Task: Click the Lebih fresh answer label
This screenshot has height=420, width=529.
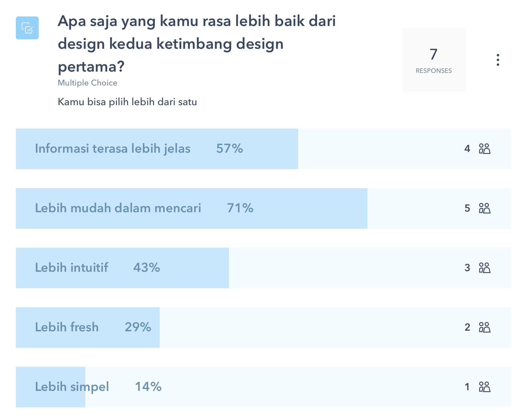Action: [67, 327]
